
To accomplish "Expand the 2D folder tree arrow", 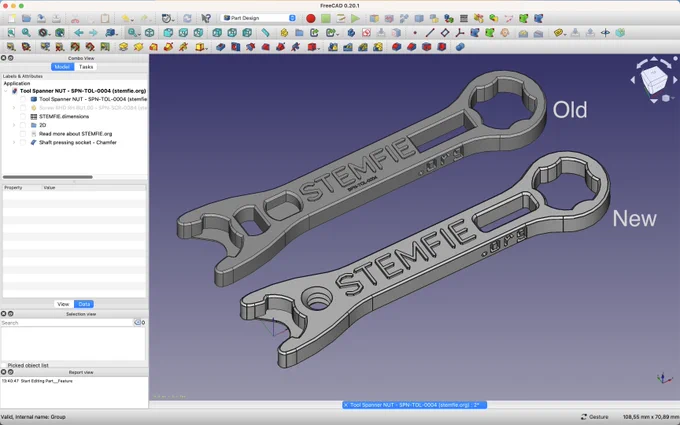I will [x=14, y=125].
